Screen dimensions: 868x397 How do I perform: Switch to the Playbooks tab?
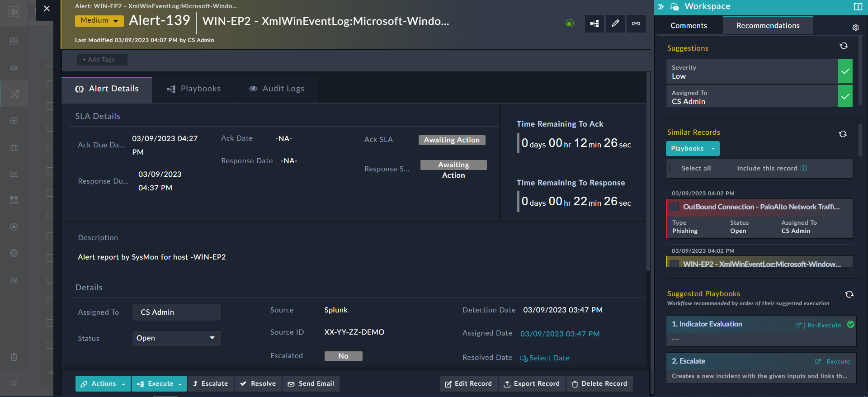pos(193,89)
